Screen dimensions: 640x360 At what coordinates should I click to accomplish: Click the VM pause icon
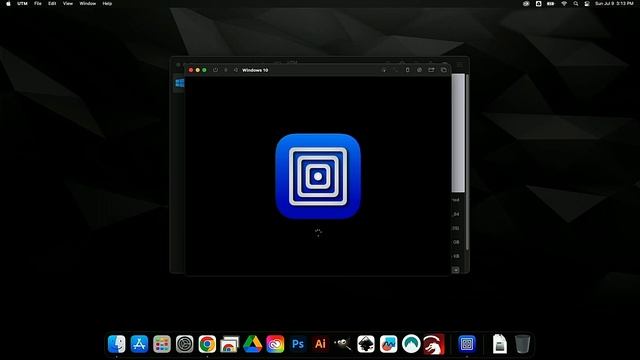[x=226, y=70]
